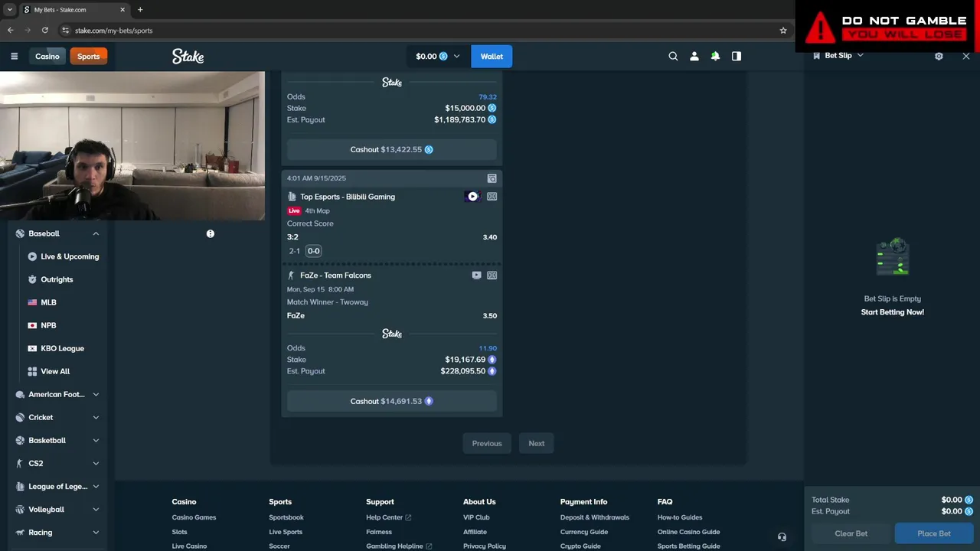Click Clear Bet in bet slip
This screenshot has width=980, height=551.
(x=851, y=533)
